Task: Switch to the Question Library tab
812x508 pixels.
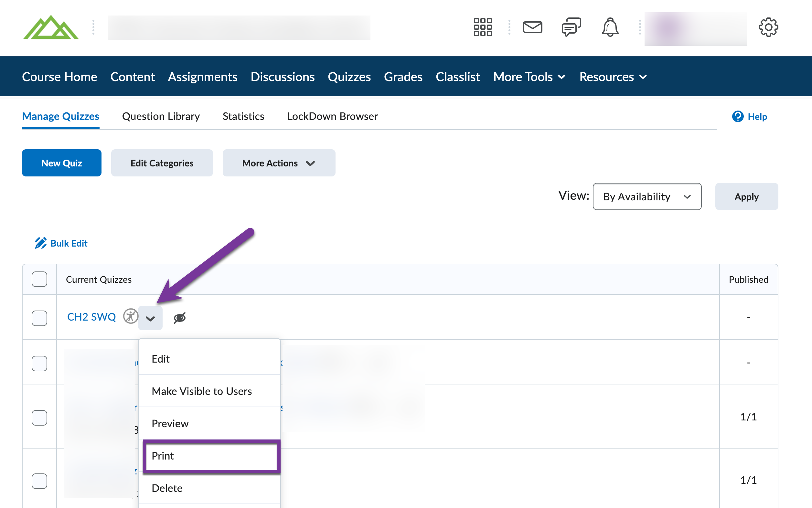Action: tap(161, 116)
